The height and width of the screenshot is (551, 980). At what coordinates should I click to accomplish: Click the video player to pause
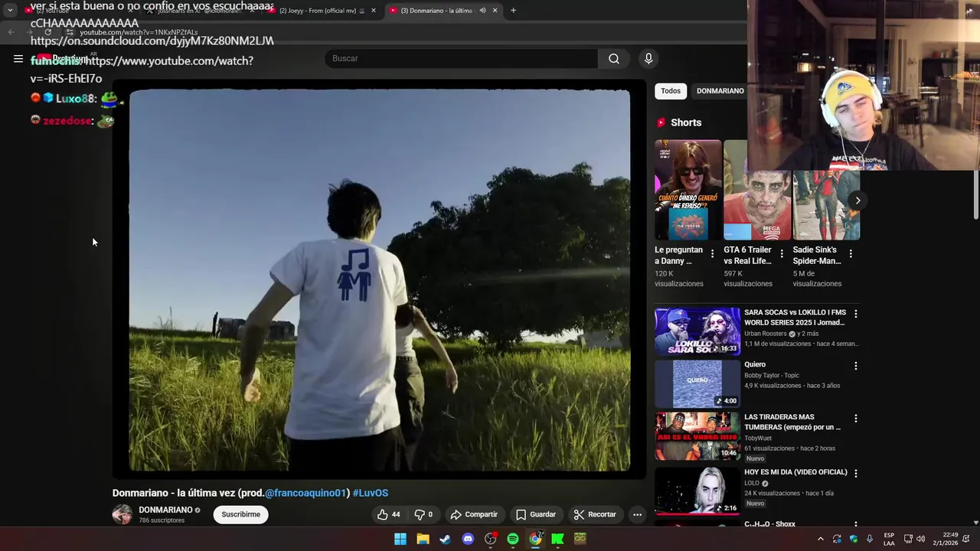pos(379,280)
